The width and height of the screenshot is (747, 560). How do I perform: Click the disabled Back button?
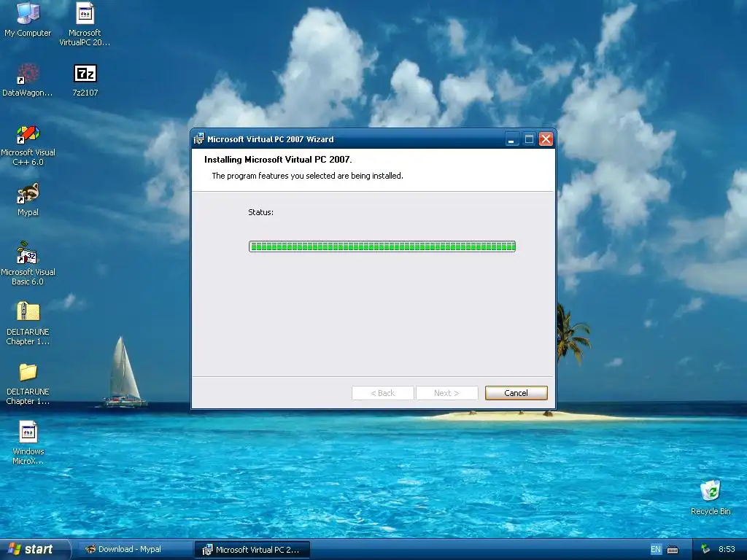pos(382,393)
